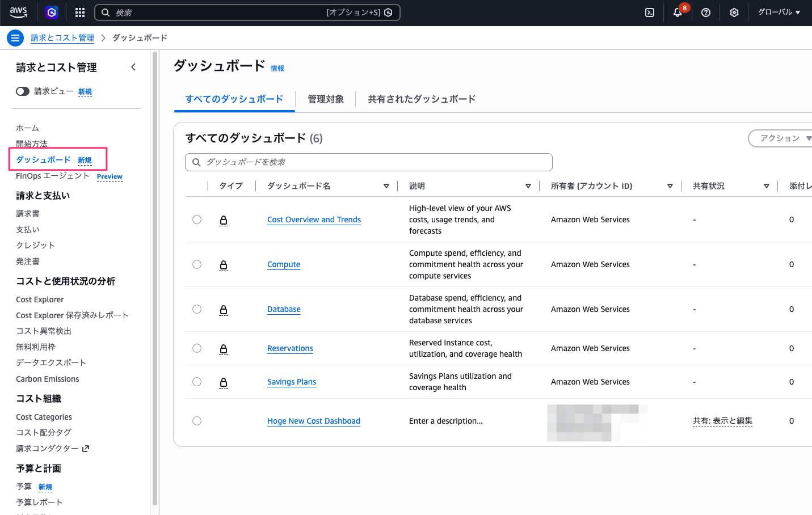The image size is (812, 515).
Task: Click the ダッシュボードを検索 search field
Action: point(369,162)
